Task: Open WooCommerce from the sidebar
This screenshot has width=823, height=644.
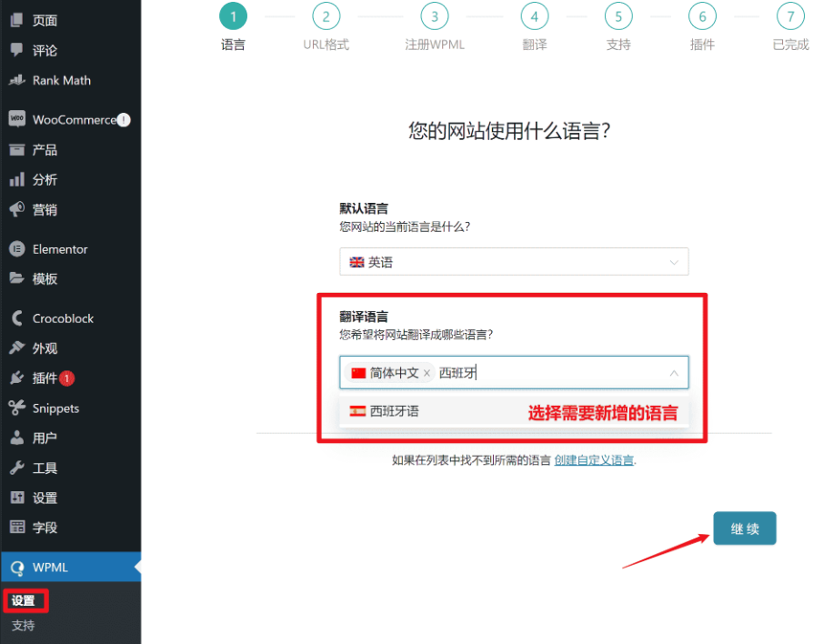Action: [64, 119]
